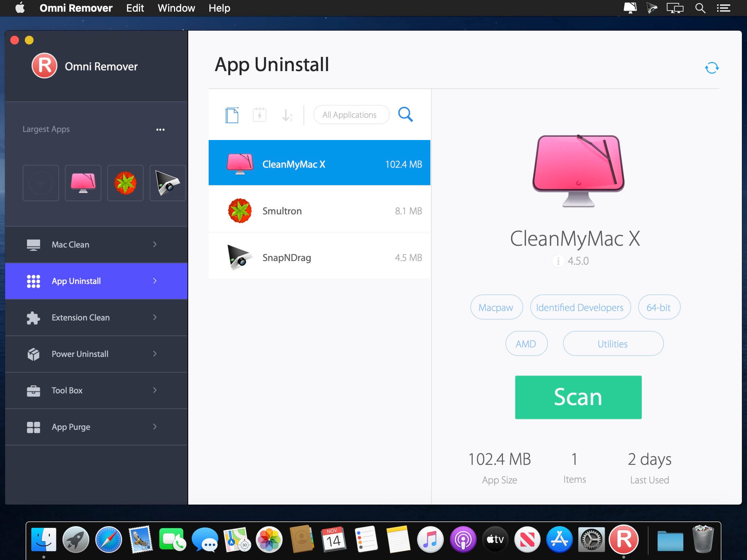The image size is (747, 560).
Task: Click the CleanMyMac X version info icon
Action: 558,261
